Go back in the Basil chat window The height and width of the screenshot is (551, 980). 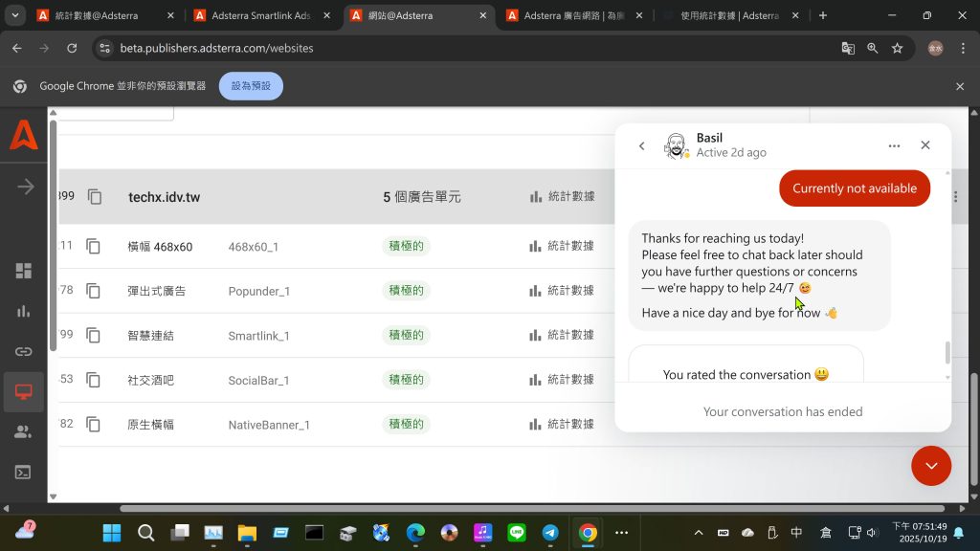642,145
